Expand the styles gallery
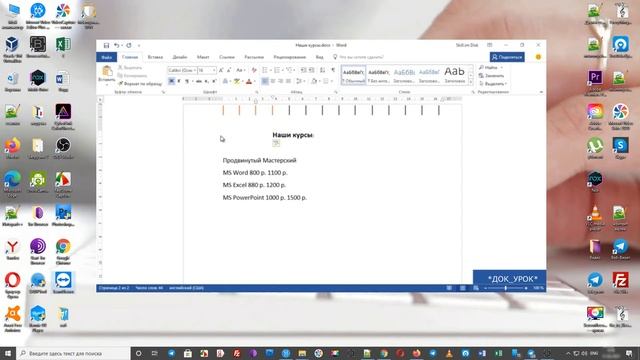Image resolution: width=640 pixels, height=360 pixels. click(x=471, y=82)
